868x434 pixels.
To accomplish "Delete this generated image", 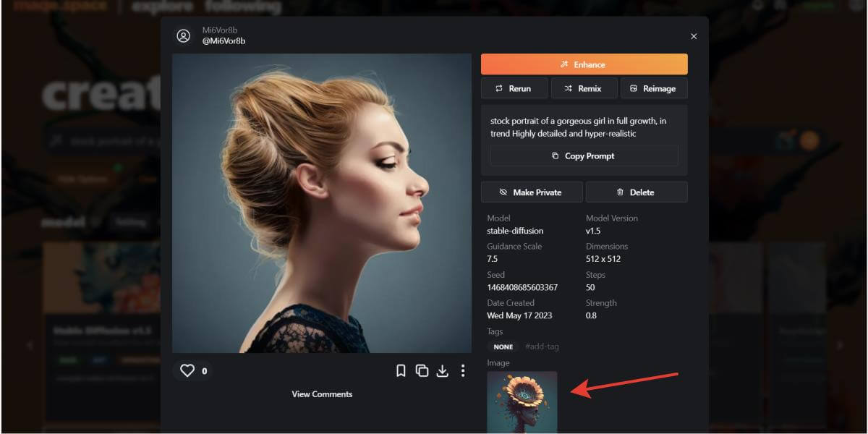I will 637,192.
